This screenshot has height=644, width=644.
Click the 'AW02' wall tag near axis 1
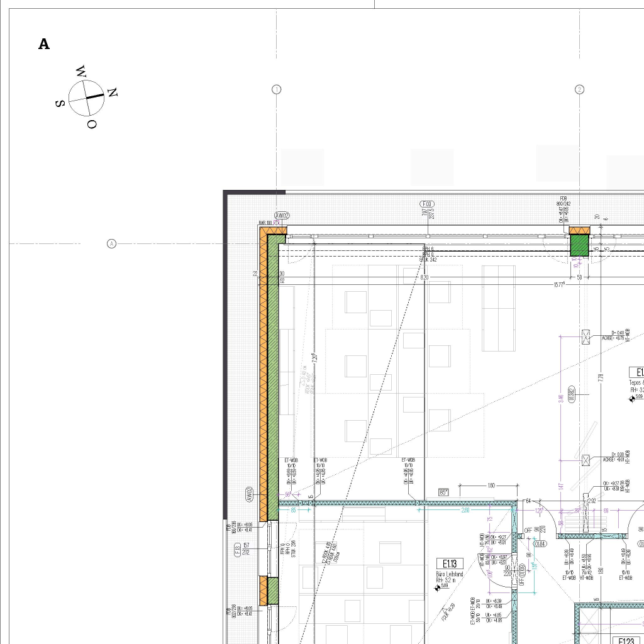(x=282, y=216)
